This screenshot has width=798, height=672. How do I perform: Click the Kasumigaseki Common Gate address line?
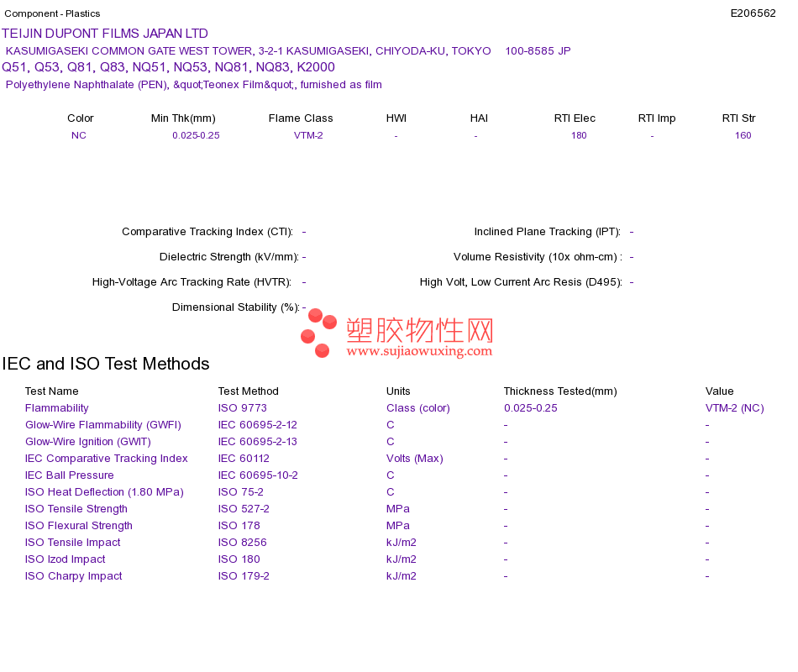coord(288,51)
